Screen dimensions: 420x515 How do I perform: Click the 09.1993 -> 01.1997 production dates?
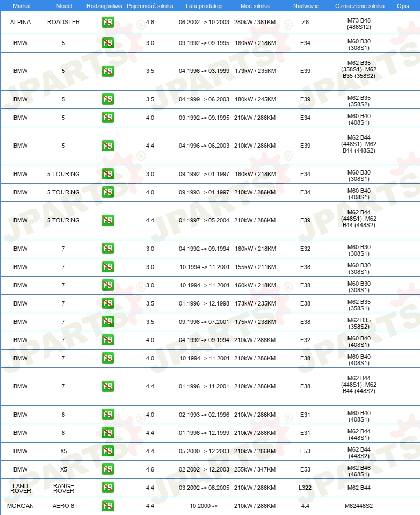[x=204, y=192]
